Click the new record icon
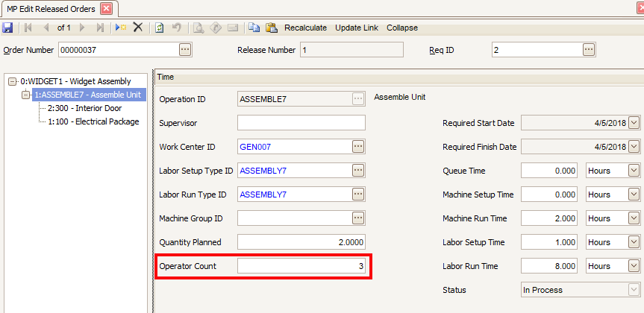 [121, 28]
